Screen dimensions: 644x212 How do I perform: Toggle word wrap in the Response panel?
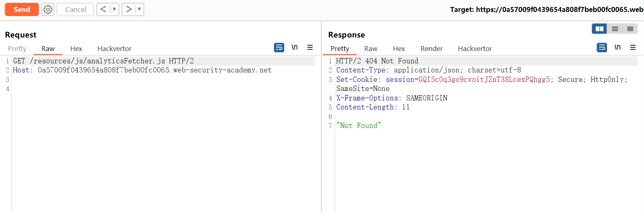pos(602,48)
